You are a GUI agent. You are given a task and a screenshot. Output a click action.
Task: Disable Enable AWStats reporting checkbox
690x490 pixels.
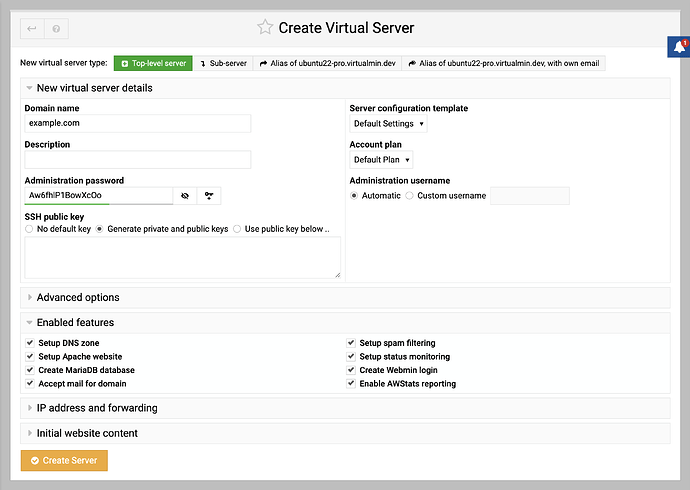click(351, 383)
